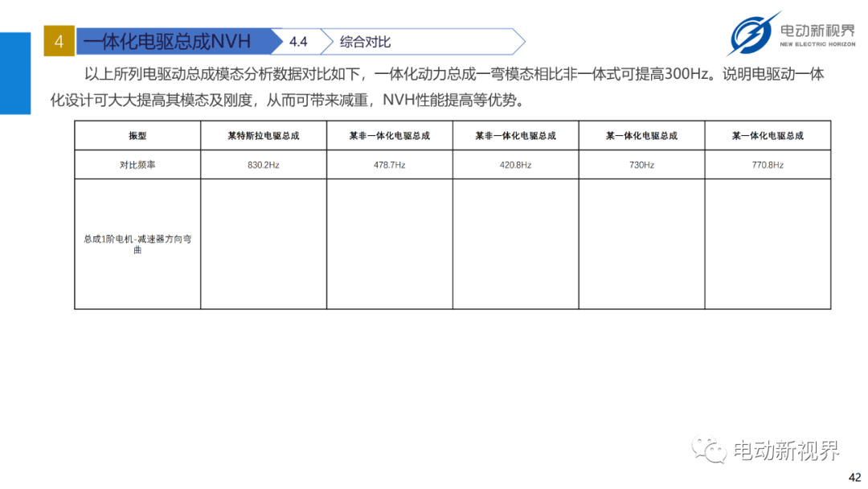This screenshot has width=868, height=489.
Task: Click the gold section number 4 box
Action: (x=59, y=41)
